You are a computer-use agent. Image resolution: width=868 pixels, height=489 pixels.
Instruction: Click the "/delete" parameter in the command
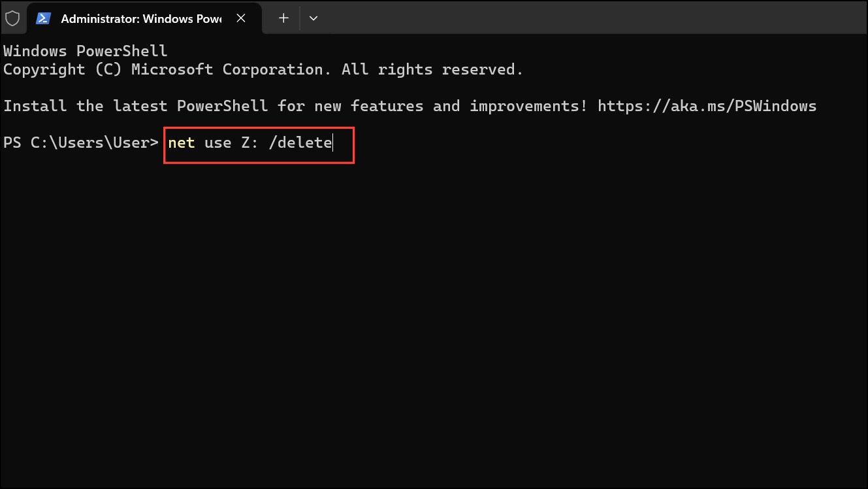pos(300,143)
